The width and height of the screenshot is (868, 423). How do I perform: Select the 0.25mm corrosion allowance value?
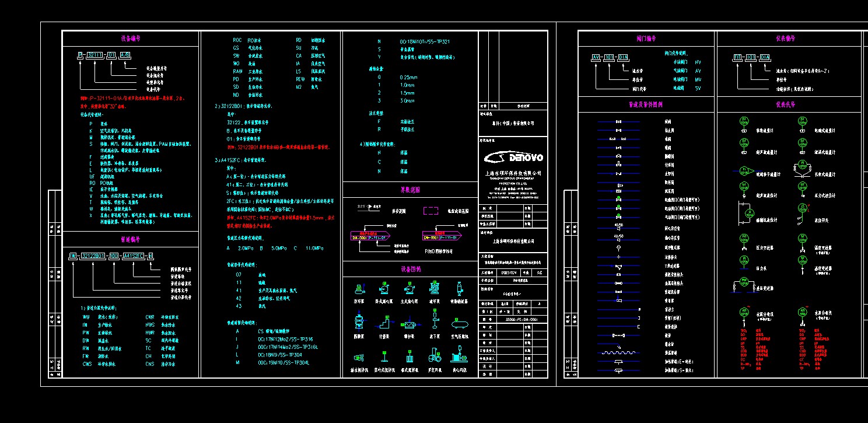coord(409,78)
